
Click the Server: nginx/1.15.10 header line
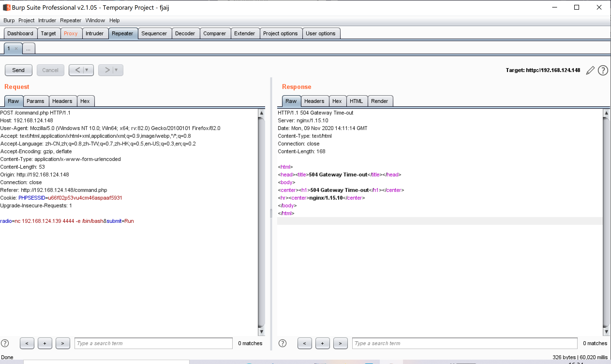303,120
